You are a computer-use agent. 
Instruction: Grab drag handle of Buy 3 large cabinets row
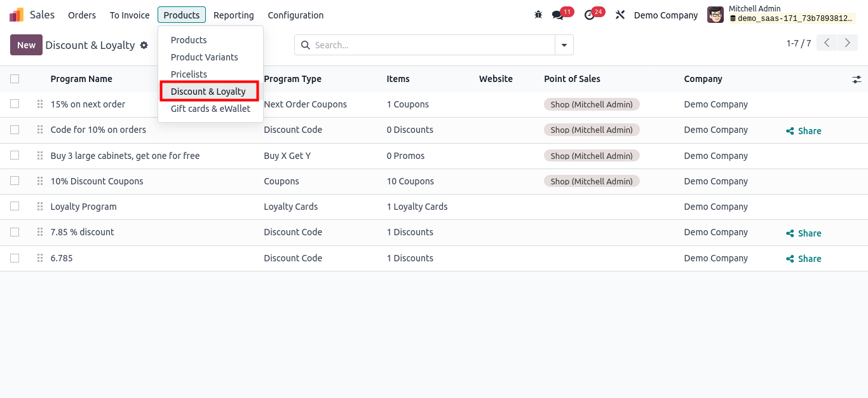pyautogui.click(x=40, y=156)
